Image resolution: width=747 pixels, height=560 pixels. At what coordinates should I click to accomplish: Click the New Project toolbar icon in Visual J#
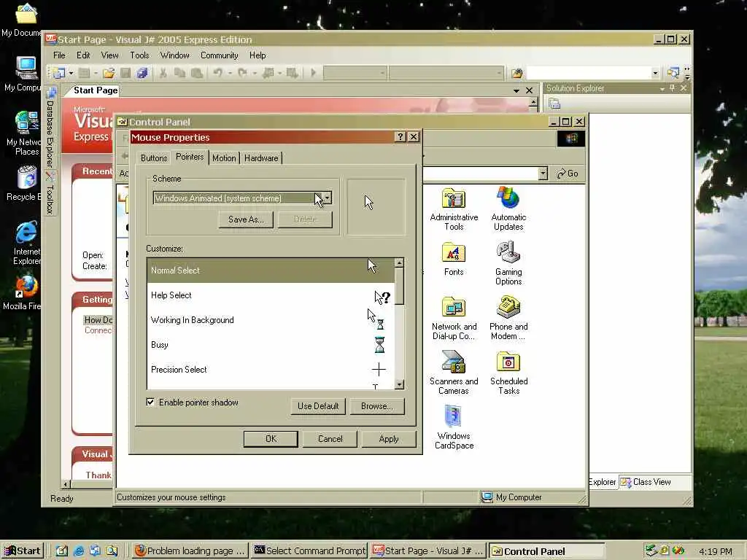[x=58, y=73]
